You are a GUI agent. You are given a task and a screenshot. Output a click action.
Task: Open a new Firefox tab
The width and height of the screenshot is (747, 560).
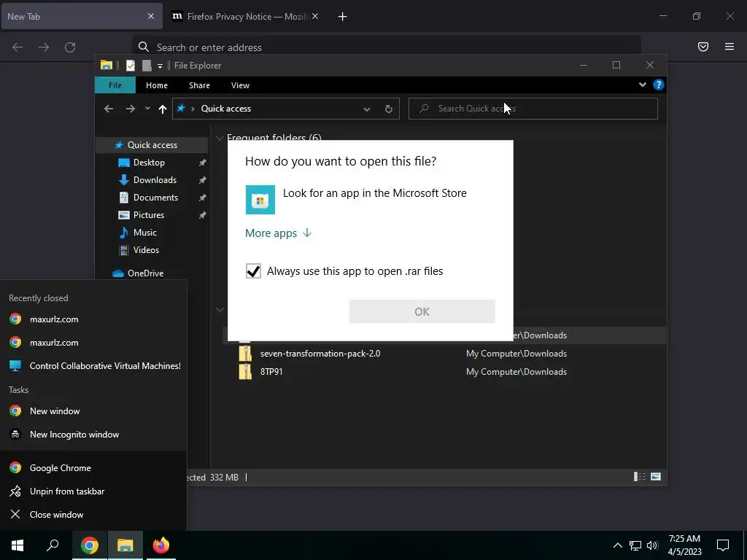tap(343, 17)
